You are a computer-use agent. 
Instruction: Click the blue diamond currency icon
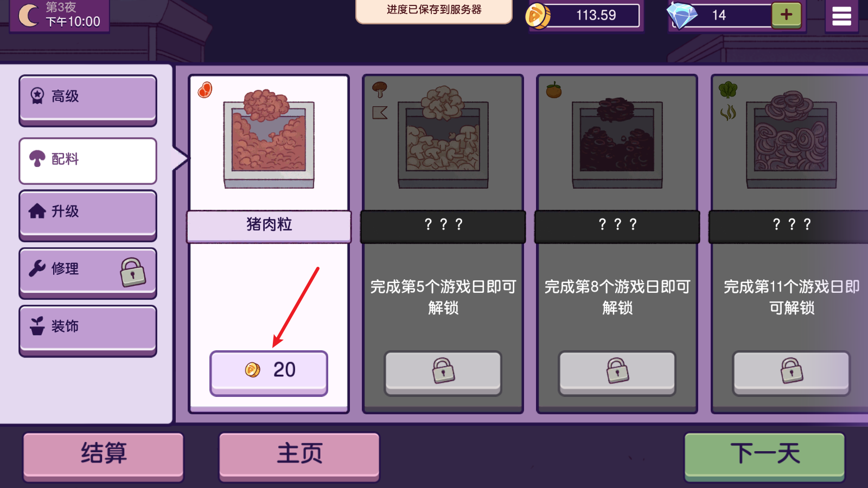point(682,15)
